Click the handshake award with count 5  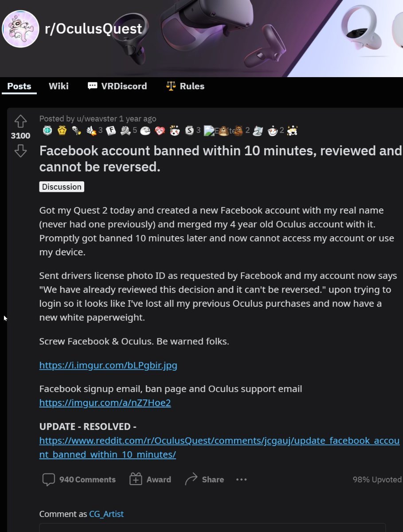pos(125,130)
